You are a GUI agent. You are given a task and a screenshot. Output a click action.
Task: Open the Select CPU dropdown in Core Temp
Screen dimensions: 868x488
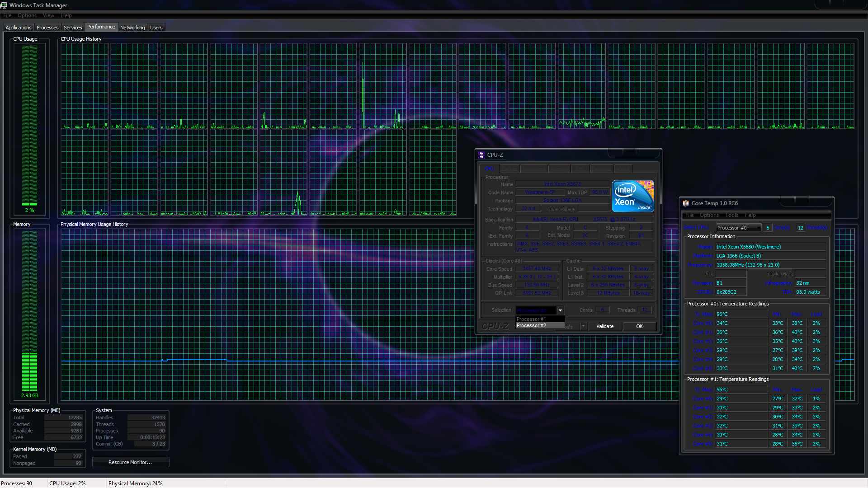point(738,228)
